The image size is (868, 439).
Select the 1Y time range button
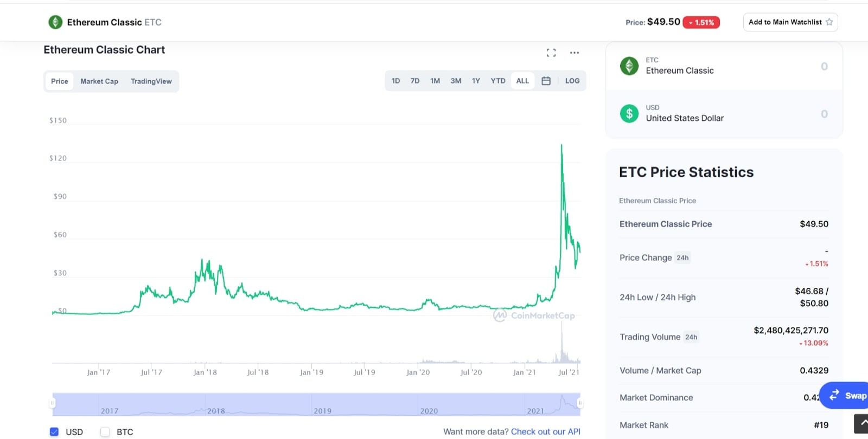[476, 80]
